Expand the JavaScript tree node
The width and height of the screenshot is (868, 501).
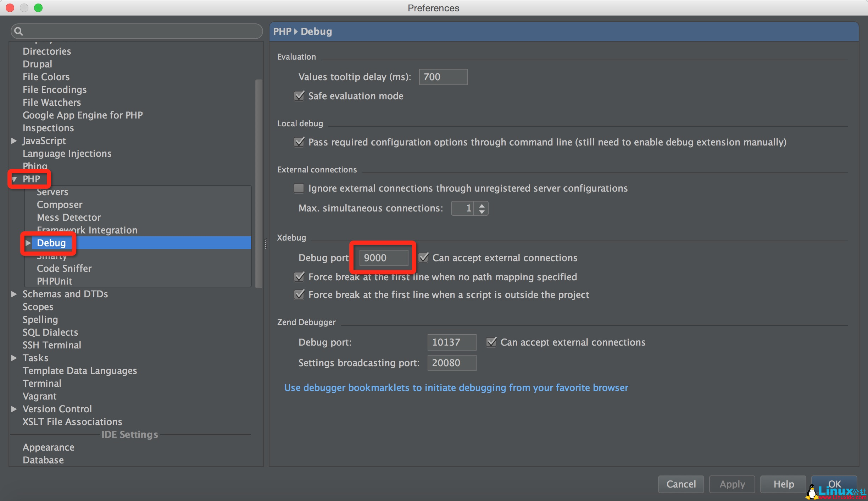[14, 141]
